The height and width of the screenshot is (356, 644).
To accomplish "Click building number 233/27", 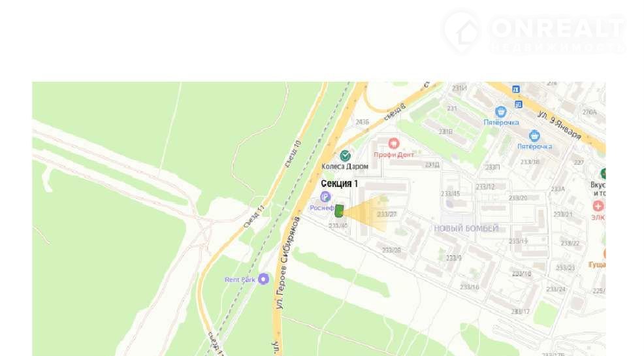I will (x=387, y=214).
